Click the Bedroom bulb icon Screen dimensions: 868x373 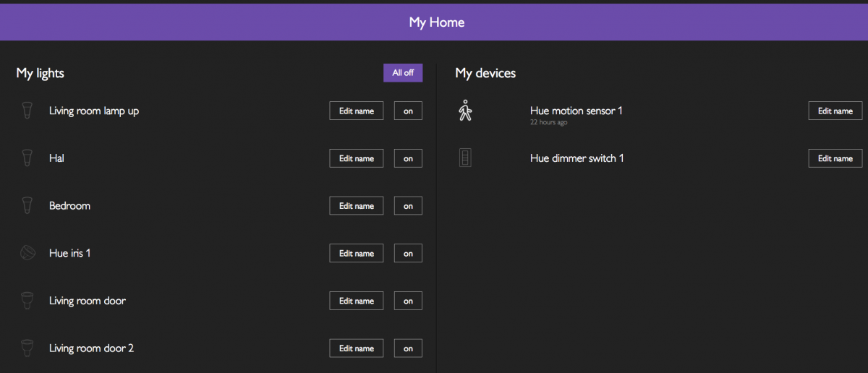27,206
